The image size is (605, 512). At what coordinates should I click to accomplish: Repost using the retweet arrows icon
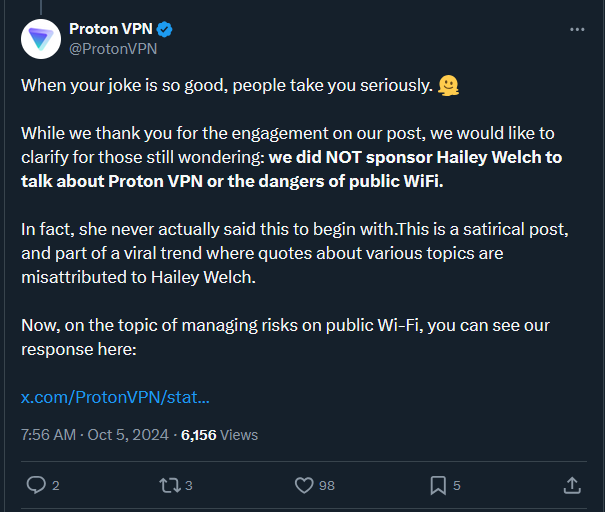point(170,485)
